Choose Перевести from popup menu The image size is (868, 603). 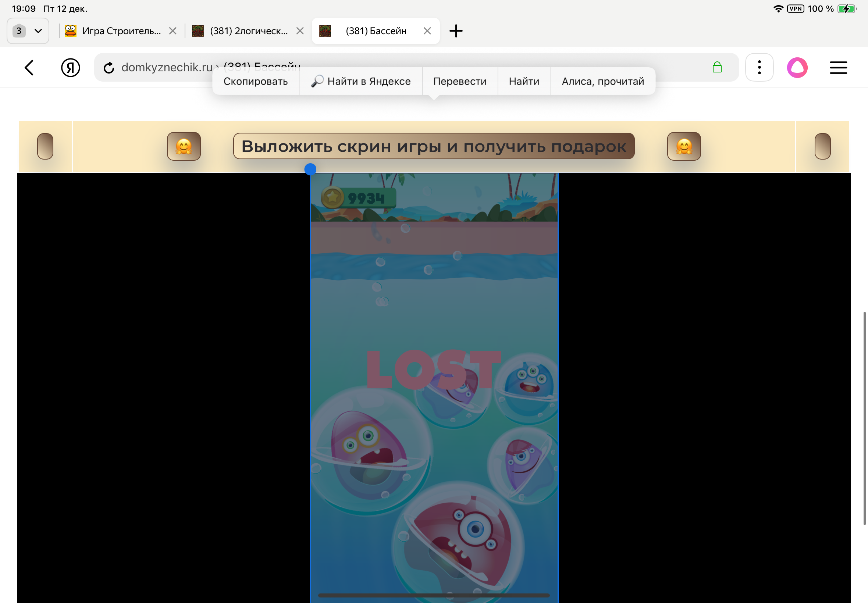tap(459, 81)
